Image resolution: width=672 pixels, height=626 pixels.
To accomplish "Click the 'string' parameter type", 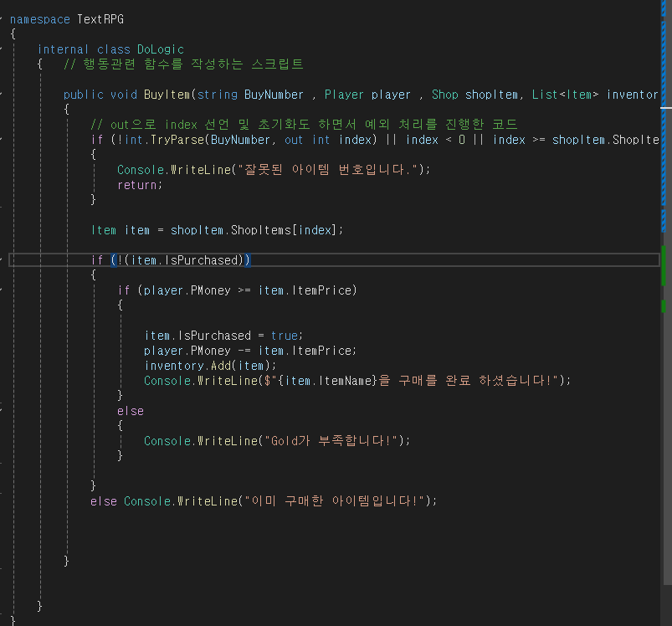I will 218,95.
